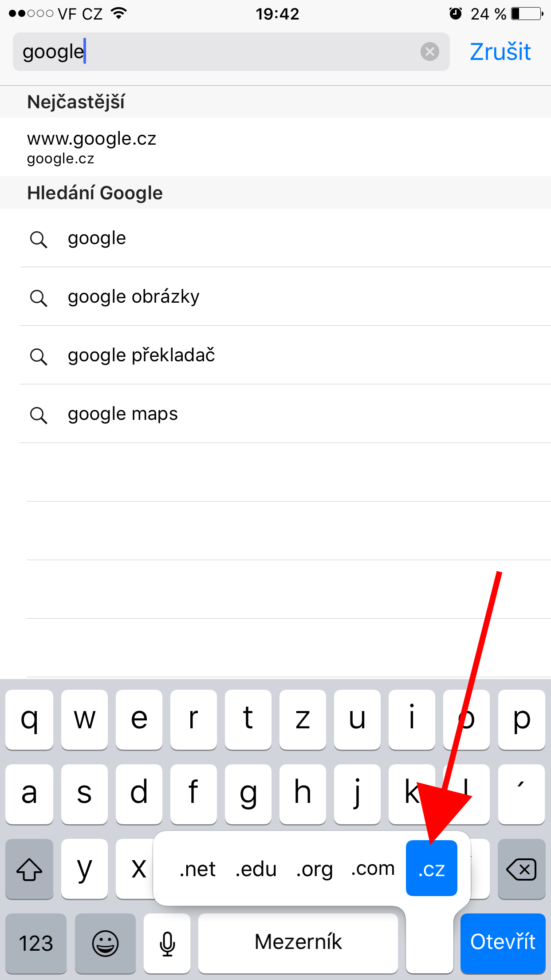Select the .org domain suffix
551x980 pixels.
point(315,869)
